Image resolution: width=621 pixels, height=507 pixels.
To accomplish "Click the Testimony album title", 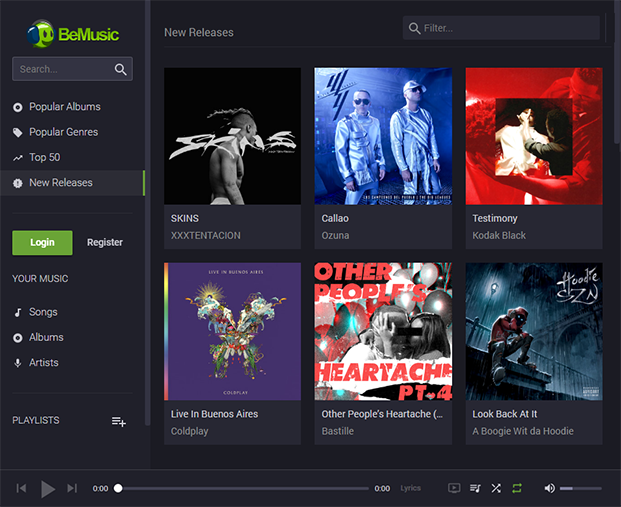I will (x=495, y=219).
